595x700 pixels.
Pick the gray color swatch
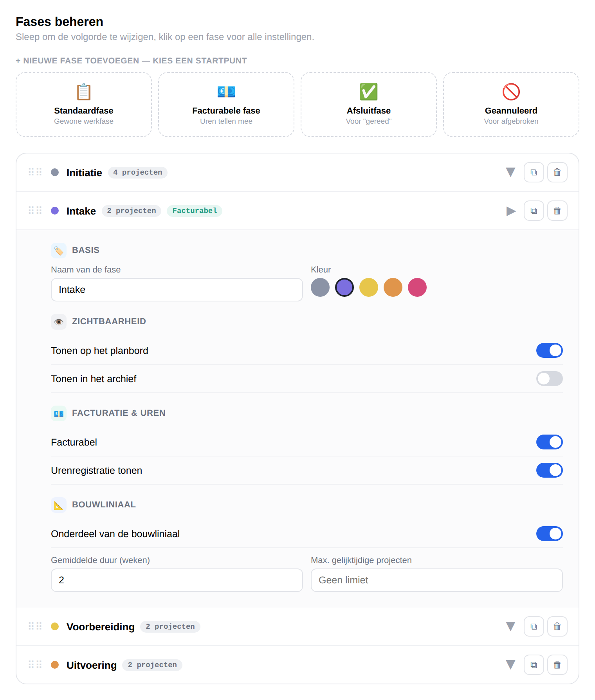coord(320,287)
